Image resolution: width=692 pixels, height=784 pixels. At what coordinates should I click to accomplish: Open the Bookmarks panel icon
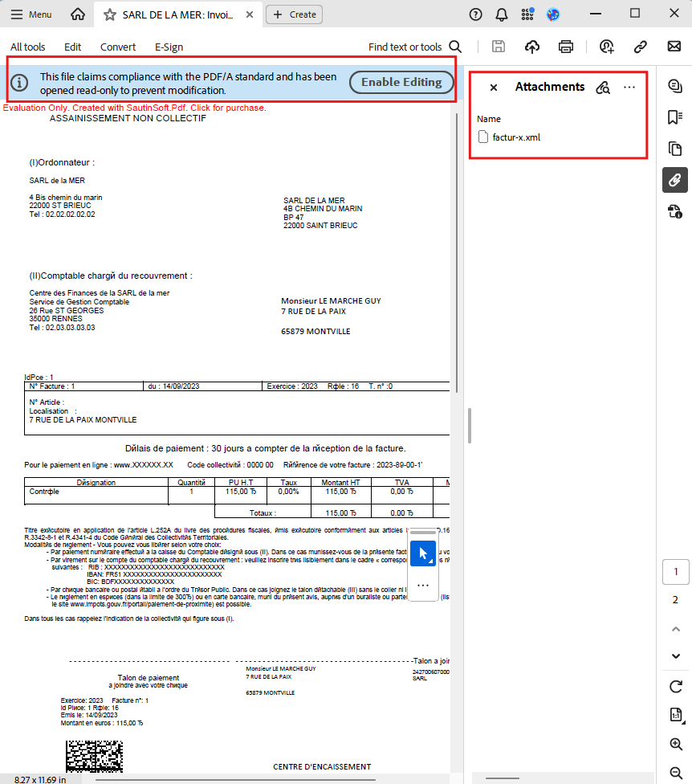[675, 116]
